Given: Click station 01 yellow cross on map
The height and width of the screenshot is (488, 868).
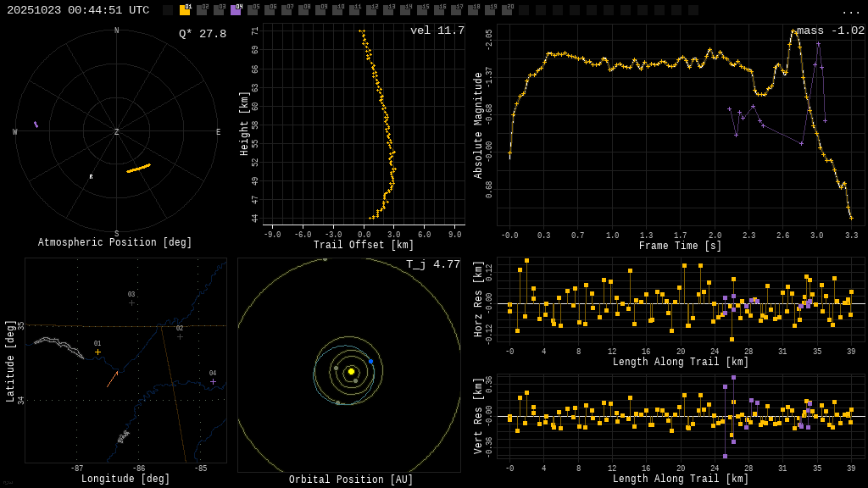Looking at the screenshot, I should pos(97,352).
